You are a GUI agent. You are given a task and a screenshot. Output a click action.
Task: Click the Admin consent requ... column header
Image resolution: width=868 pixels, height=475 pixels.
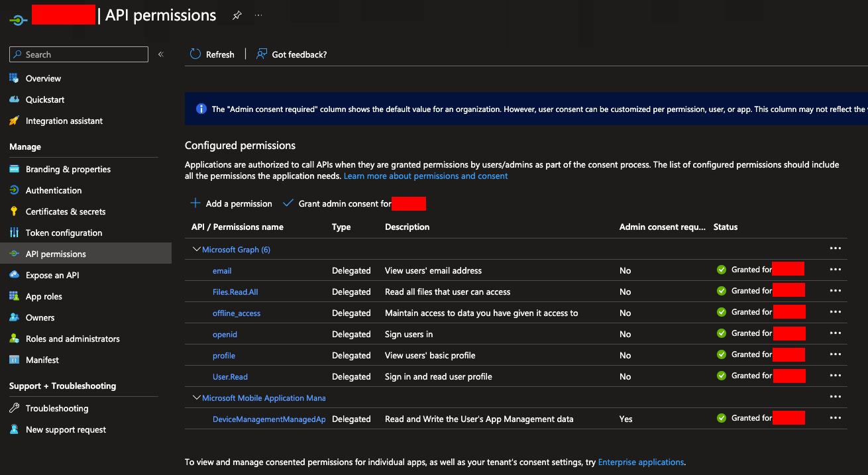tap(663, 227)
